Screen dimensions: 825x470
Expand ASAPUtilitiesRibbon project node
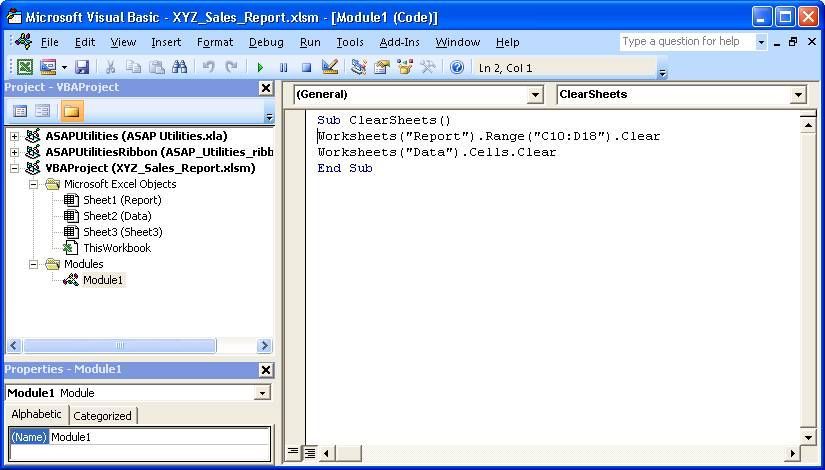click(14, 152)
